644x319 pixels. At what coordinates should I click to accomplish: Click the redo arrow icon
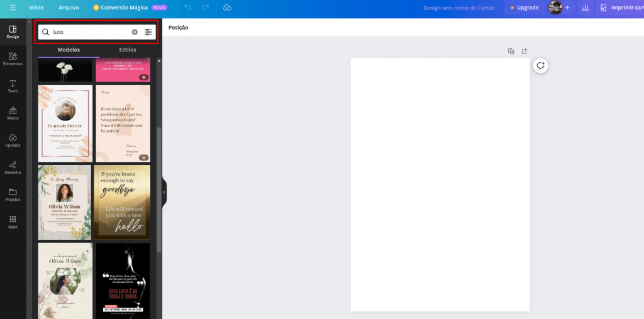(205, 8)
